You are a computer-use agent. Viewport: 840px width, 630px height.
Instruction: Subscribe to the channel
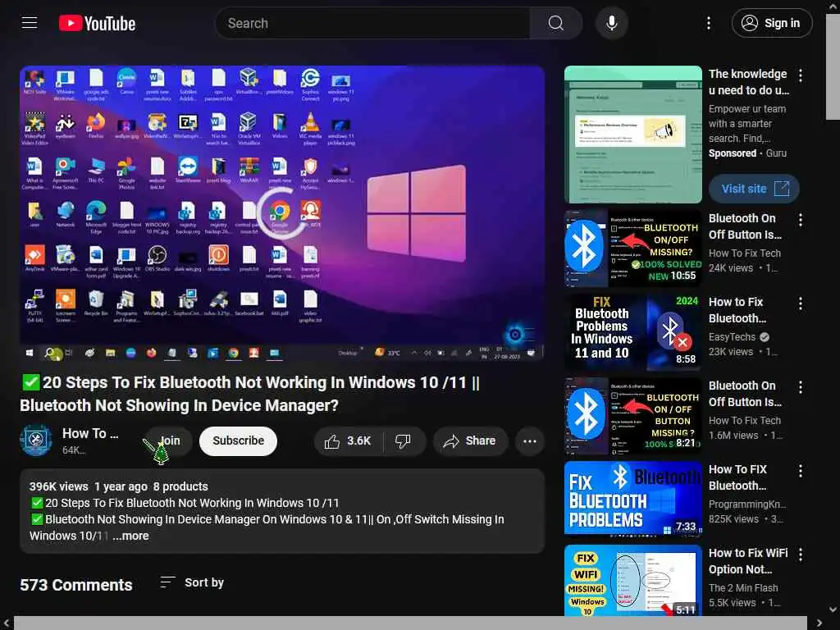coord(239,441)
